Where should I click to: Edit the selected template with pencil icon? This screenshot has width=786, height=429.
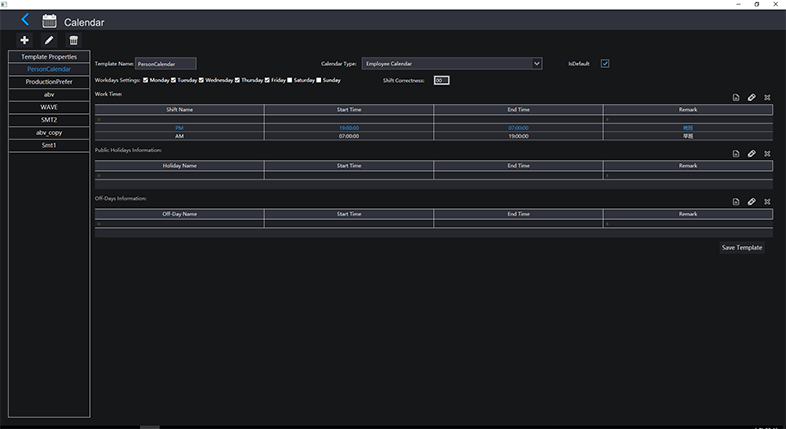(49, 40)
